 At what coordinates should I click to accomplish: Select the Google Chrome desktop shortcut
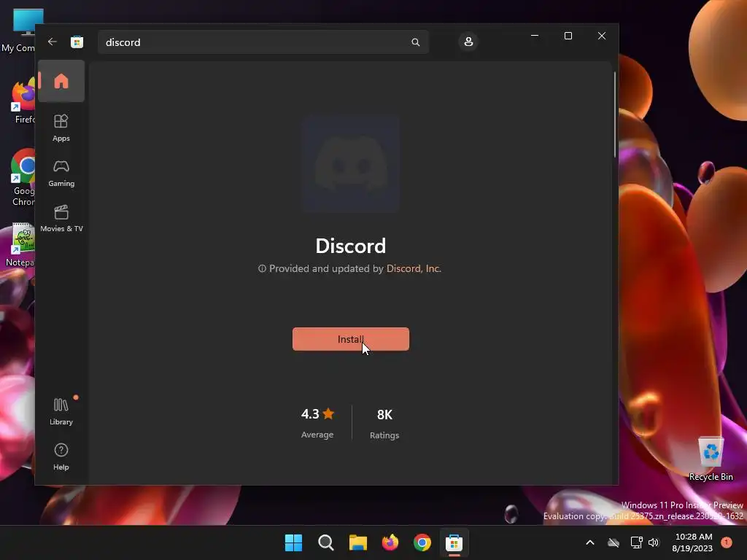coord(23,178)
